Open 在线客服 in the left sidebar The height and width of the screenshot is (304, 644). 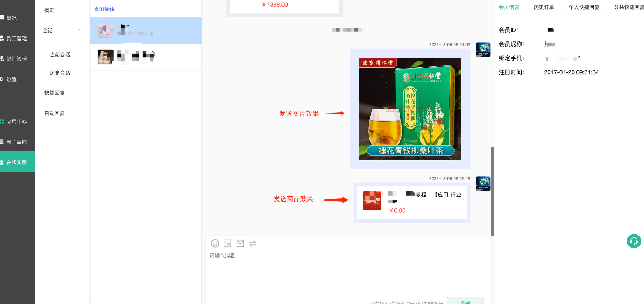click(x=17, y=162)
